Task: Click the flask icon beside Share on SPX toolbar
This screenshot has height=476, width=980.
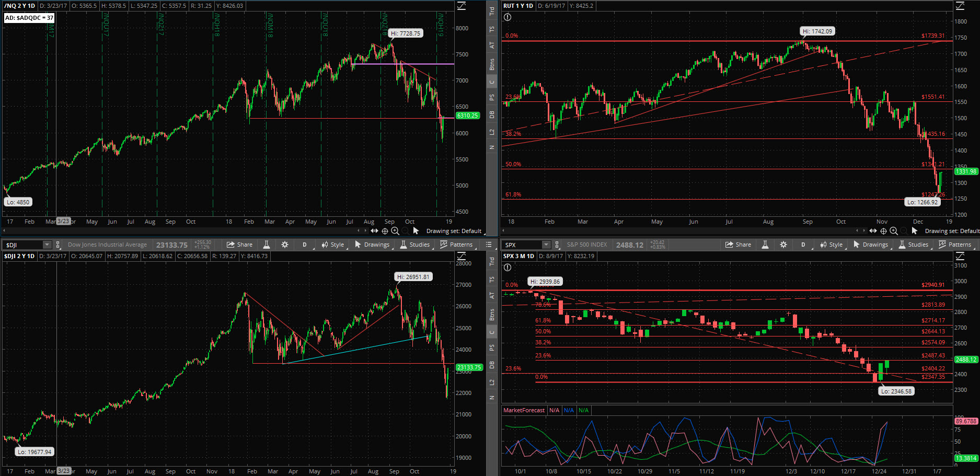Action: [x=765, y=245]
